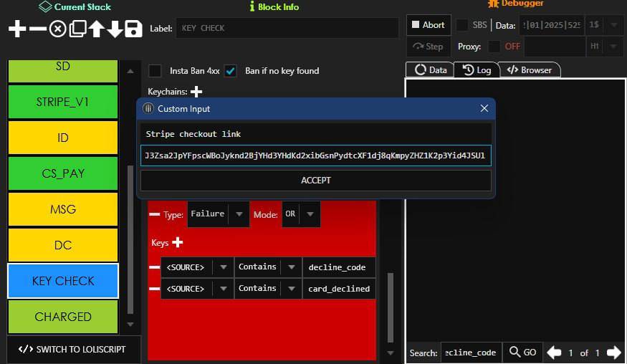Switch to the Log tab

[x=477, y=70]
